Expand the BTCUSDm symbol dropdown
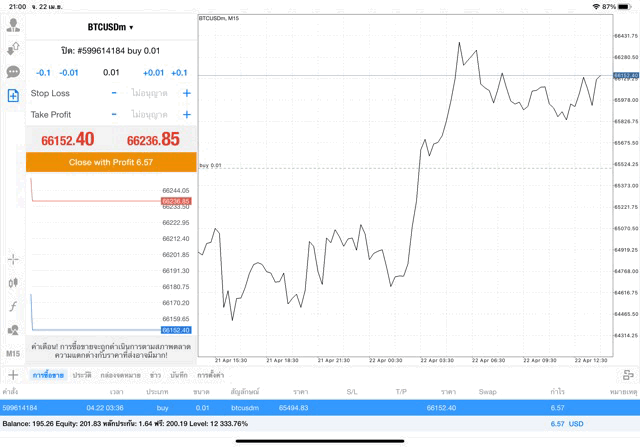The height and width of the screenshot is (447, 640). pos(110,27)
